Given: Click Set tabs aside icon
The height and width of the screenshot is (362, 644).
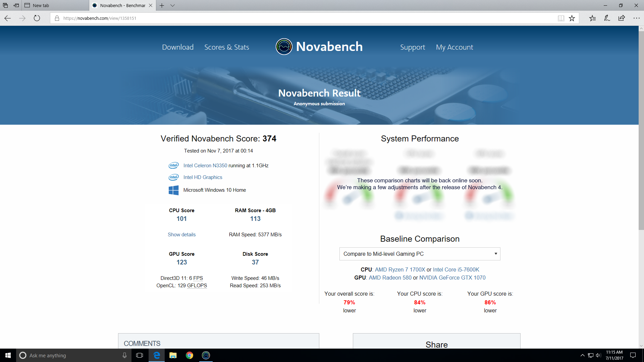Looking at the screenshot, I should click(x=16, y=5).
